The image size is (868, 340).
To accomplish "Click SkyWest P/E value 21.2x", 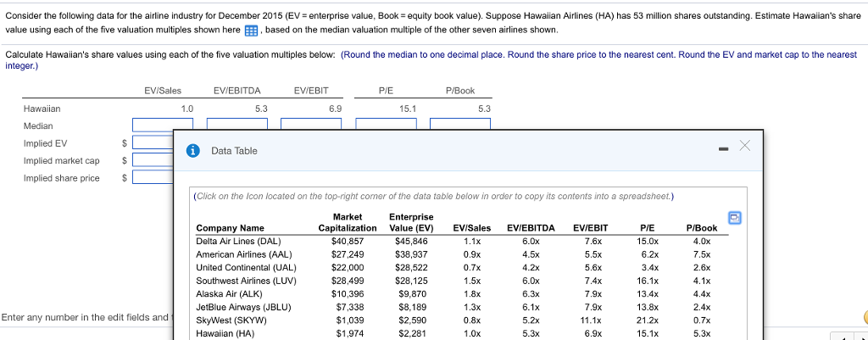I will (648, 320).
